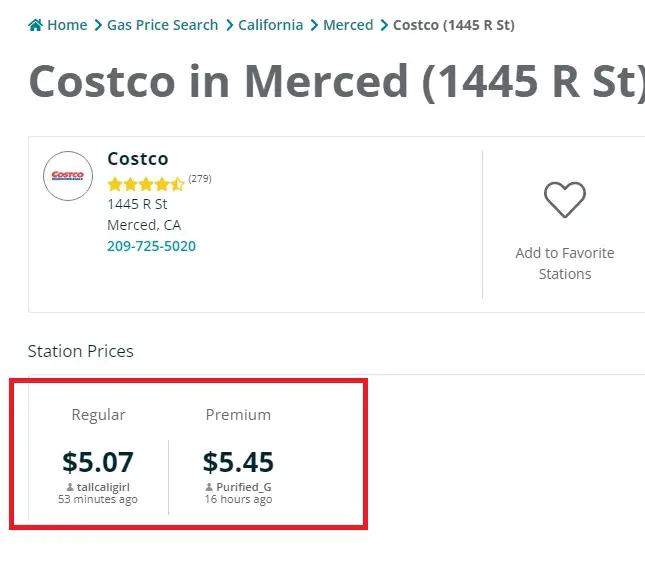Go to Gas Price Search breadcrumb
Screen dimensions: 645x588
click(162, 25)
